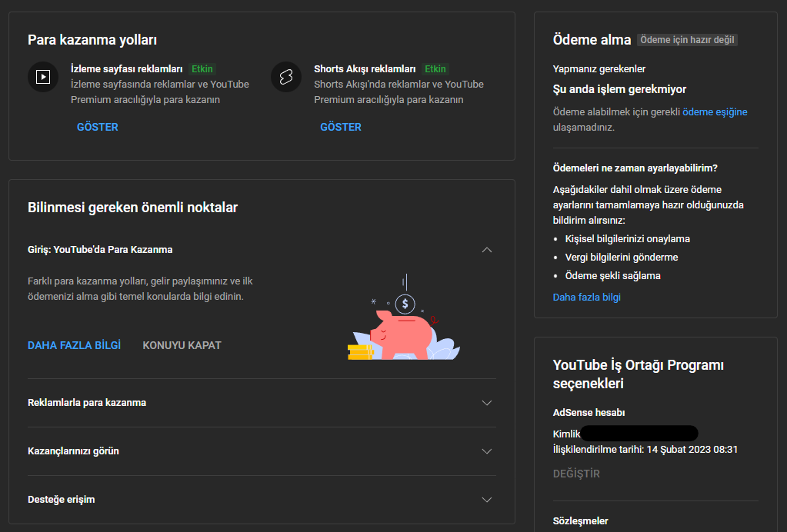Expand Desteğe erişim chevron

coord(487,500)
